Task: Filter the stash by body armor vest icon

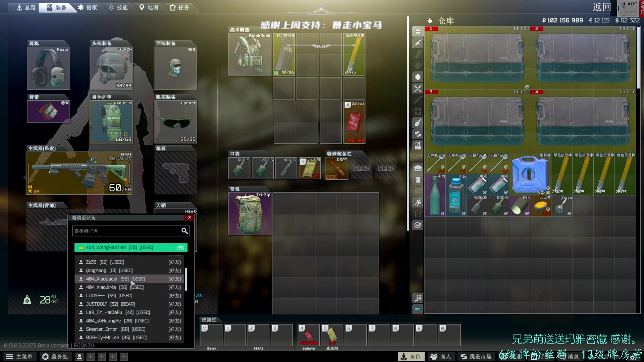Action: (418, 180)
